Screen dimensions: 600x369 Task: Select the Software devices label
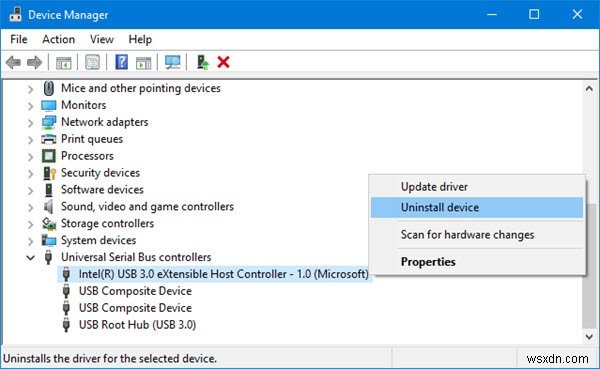102,190
